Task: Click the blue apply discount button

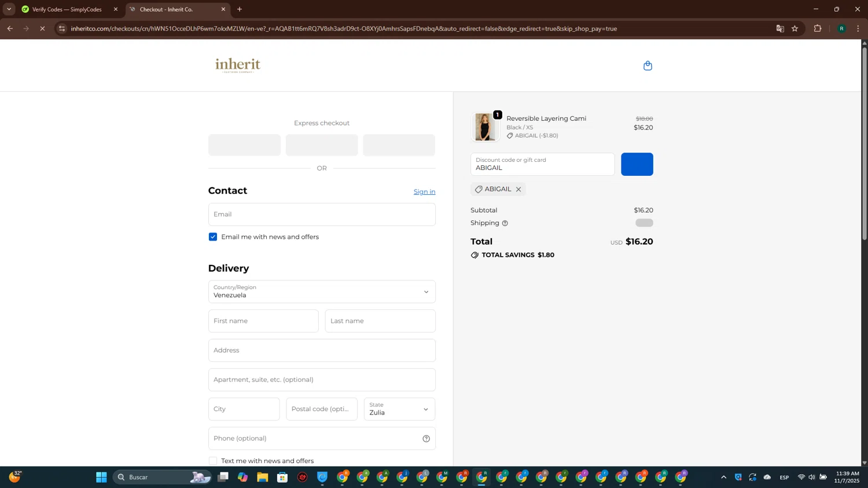Action: pos(637,164)
